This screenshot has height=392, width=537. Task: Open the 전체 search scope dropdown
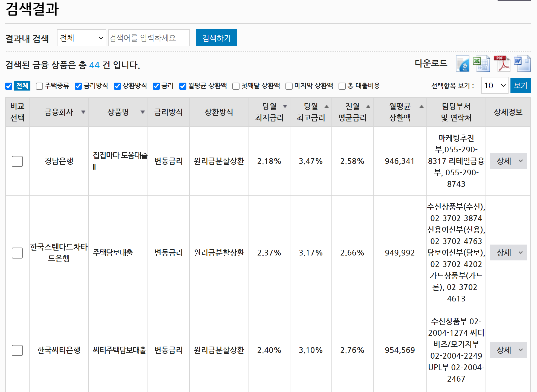[x=81, y=38]
